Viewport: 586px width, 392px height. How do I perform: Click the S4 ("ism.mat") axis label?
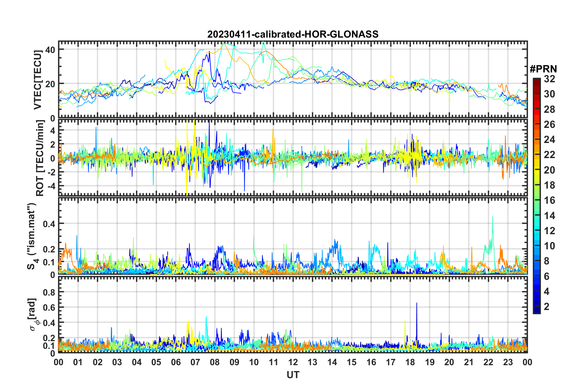coord(32,236)
